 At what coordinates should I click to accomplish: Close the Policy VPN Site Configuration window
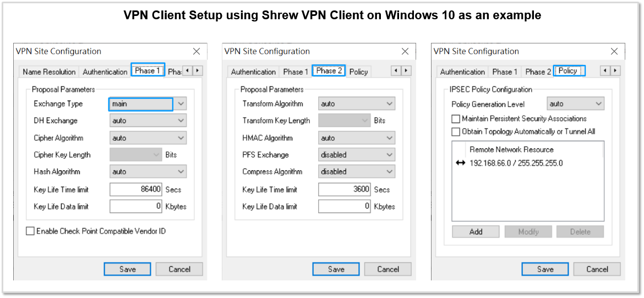click(614, 51)
